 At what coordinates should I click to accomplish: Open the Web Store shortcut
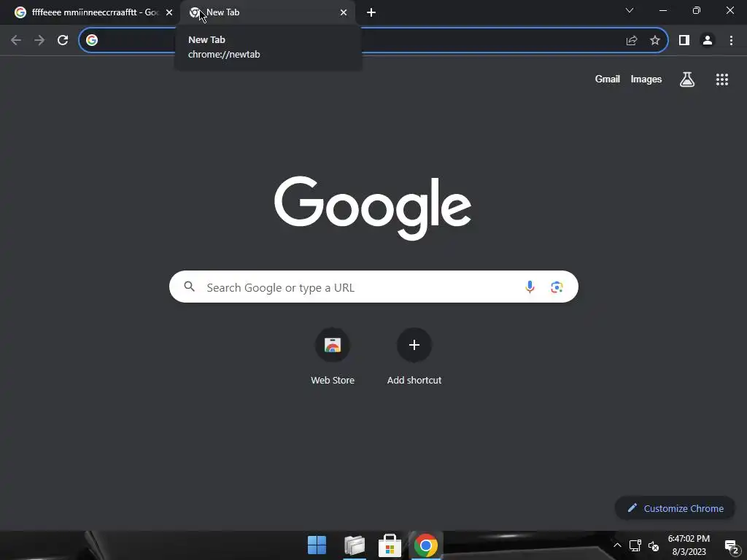click(x=333, y=357)
